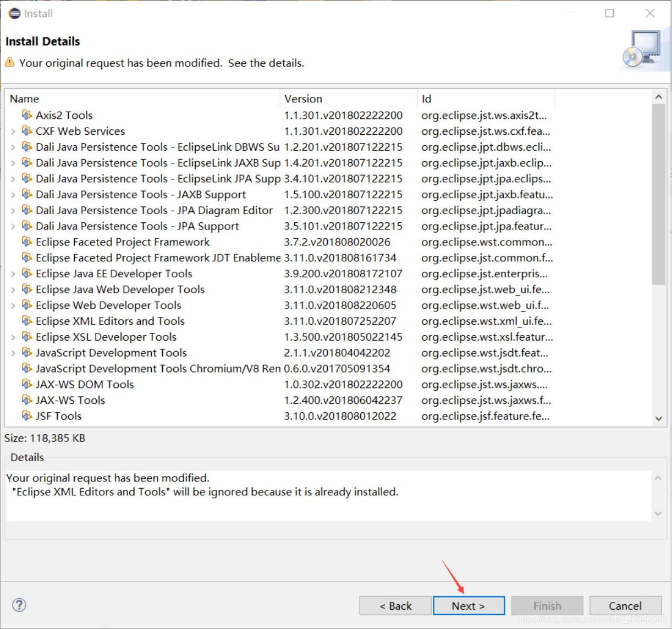672x629 pixels.
Task: Click JSF Tools feature icon
Action: pos(26,415)
